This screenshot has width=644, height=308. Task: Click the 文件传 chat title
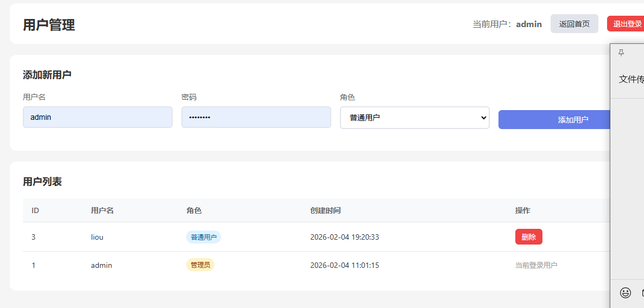pyautogui.click(x=631, y=80)
